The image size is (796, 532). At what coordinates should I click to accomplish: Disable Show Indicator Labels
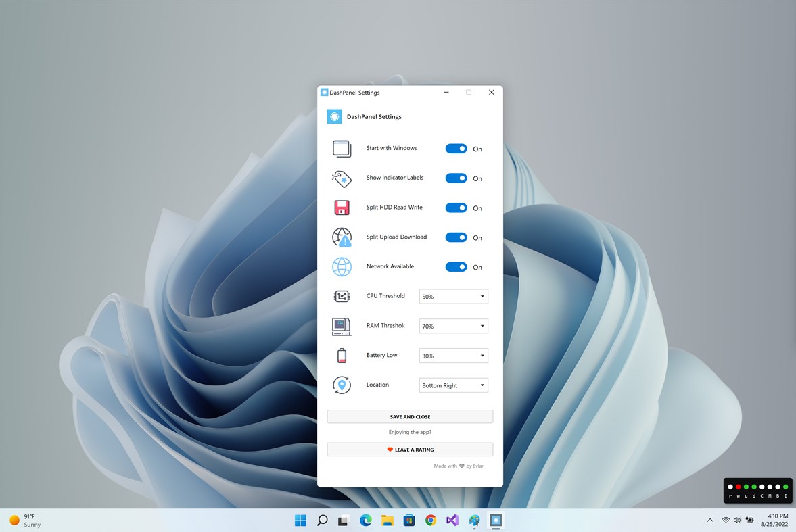point(456,178)
